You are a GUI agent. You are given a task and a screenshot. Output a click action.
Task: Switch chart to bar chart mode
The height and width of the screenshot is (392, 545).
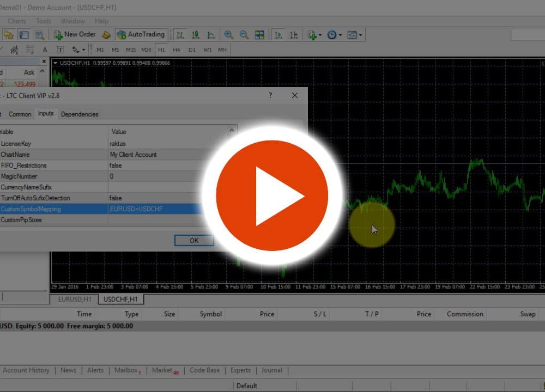(x=180, y=35)
